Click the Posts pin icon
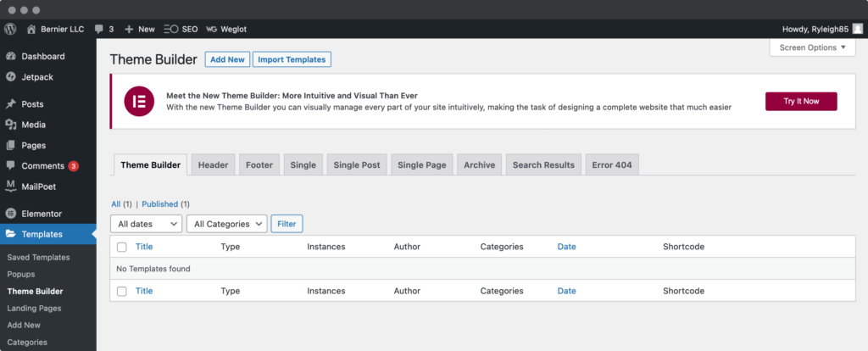 10,104
